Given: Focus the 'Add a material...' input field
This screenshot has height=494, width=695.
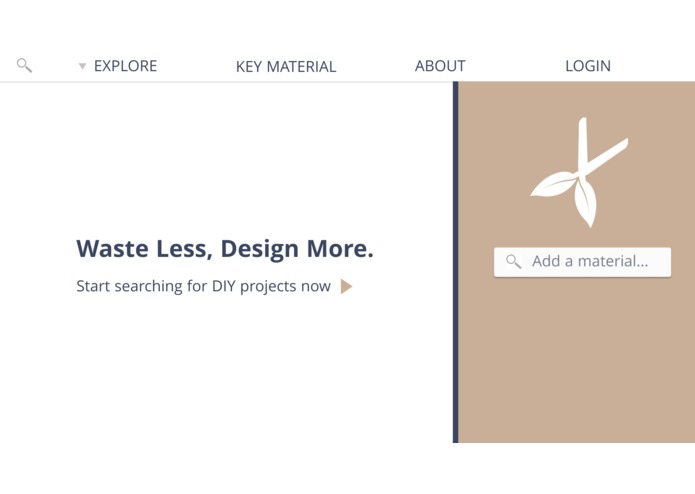Looking at the screenshot, I should point(582,262).
